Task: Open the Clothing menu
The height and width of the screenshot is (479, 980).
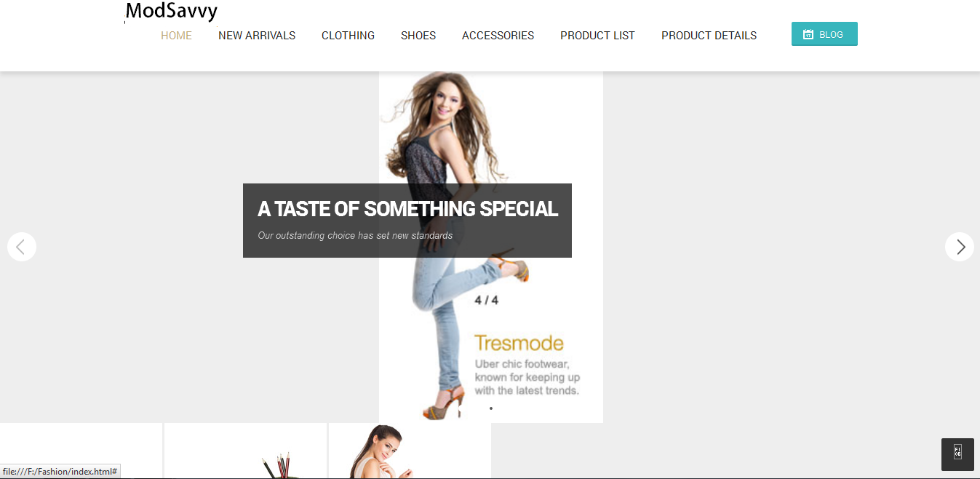Action: [x=348, y=35]
